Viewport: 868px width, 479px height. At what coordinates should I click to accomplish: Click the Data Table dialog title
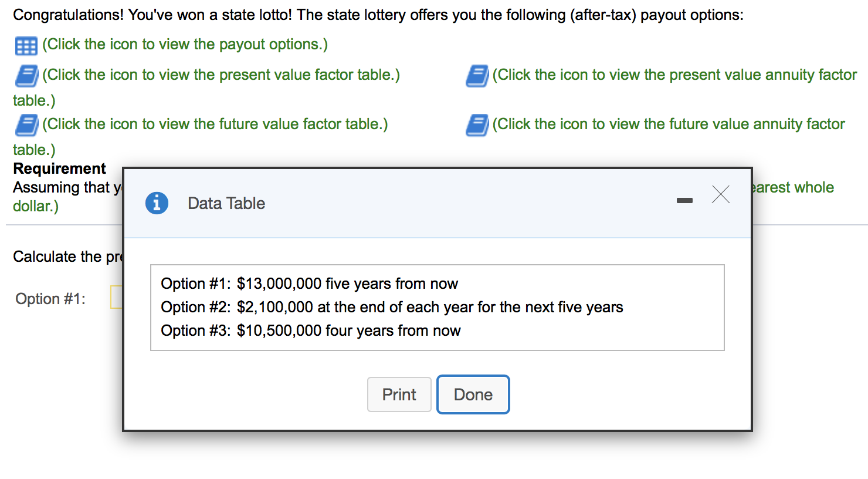[x=226, y=203]
